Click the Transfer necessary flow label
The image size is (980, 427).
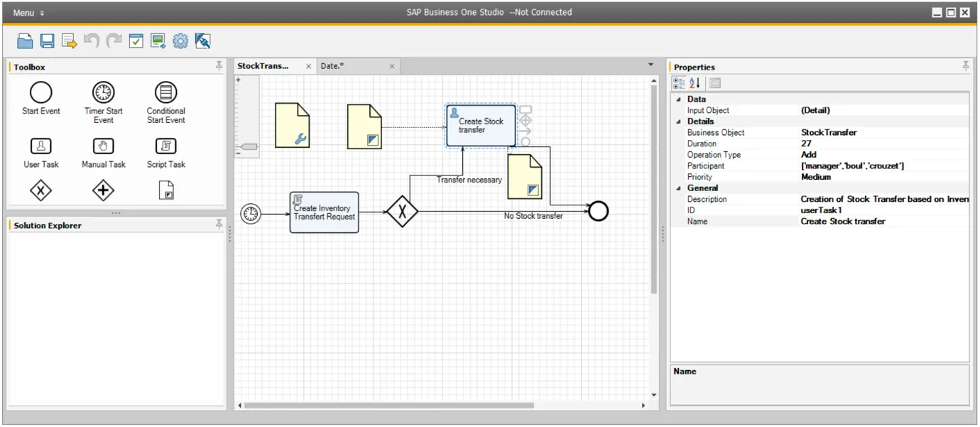pyautogui.click(x=469, y=180)
